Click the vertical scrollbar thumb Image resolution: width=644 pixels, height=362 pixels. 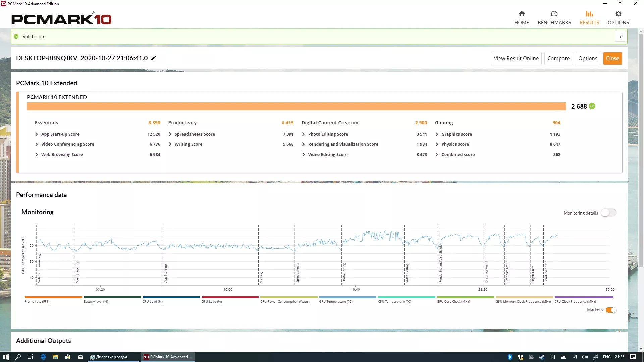(x=641, y=151)
